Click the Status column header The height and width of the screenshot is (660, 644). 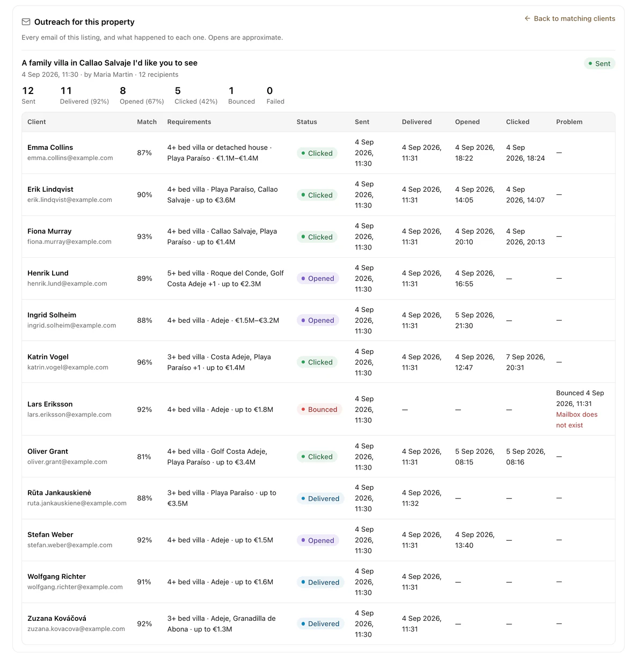[306, 122]
